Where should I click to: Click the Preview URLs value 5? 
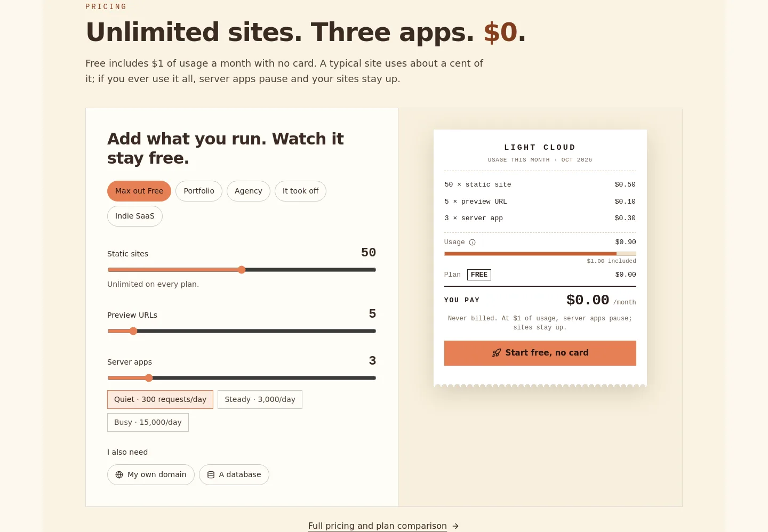click(x=372, y=314)
